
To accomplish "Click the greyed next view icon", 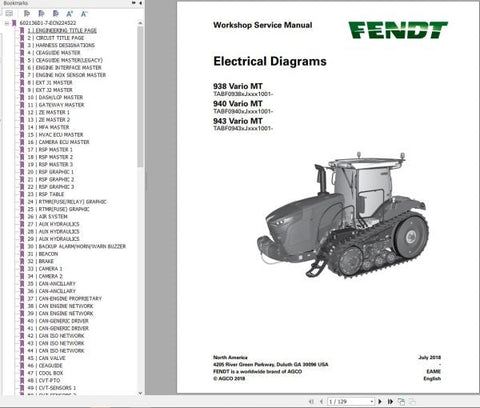I will [x=412, y=402].
